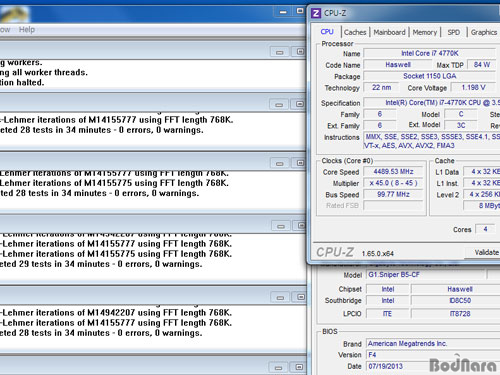
Task: Maximize the main Prime95 window
Action: pyautogui.click(x=300, y=11)
